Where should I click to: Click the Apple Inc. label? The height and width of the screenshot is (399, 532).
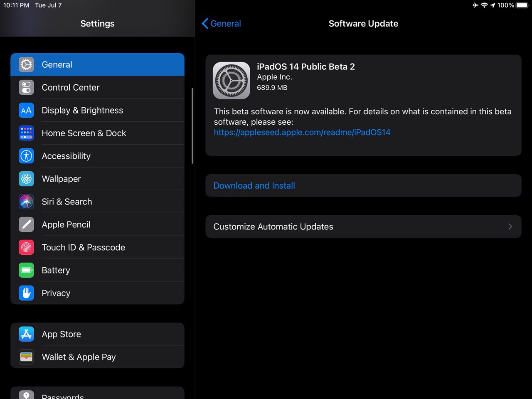274,77
